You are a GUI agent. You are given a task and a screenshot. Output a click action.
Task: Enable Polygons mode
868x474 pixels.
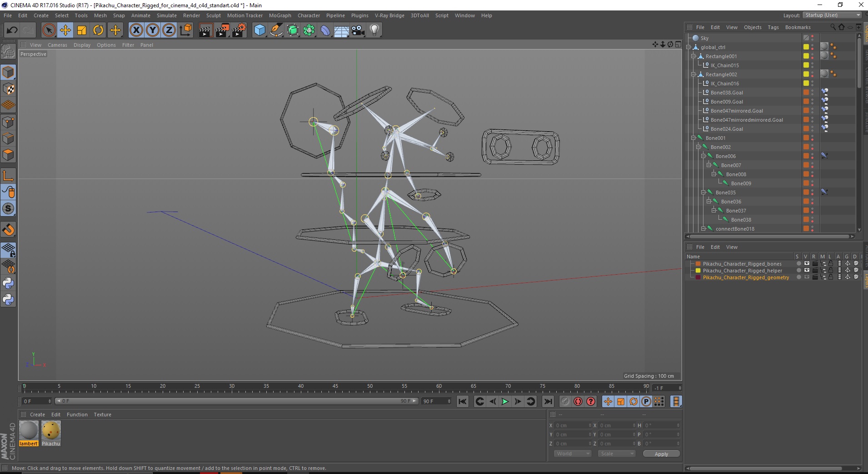[x=8, y=155]
